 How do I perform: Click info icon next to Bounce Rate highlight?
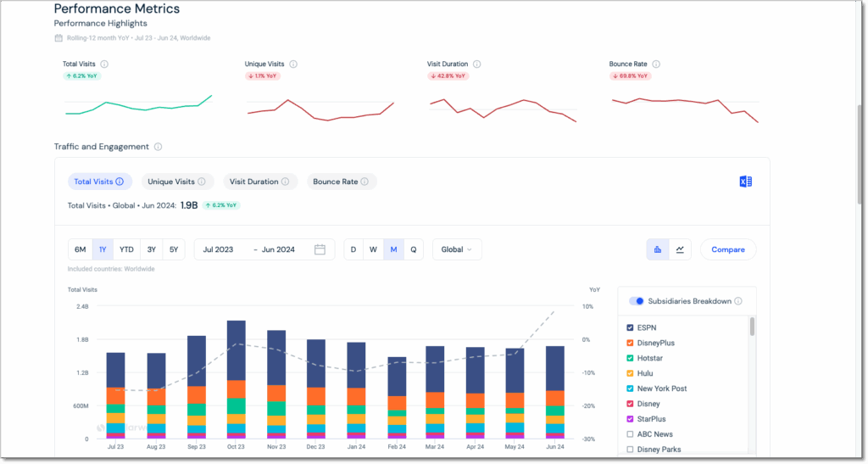[656, 64]
